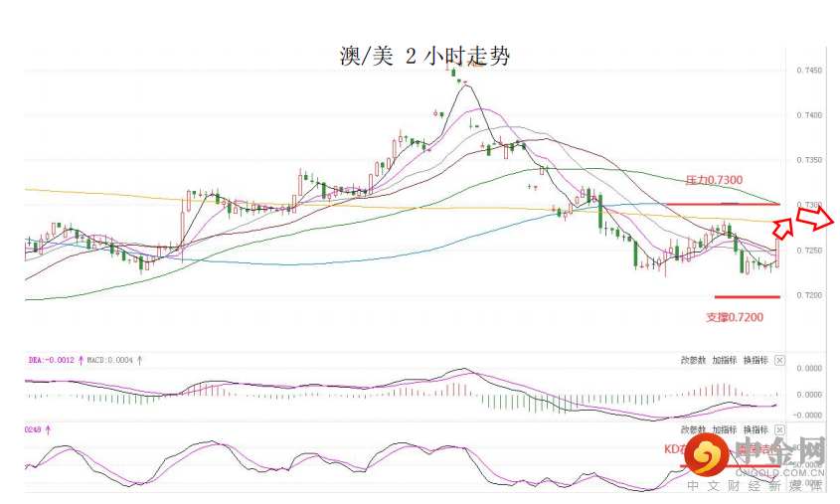Close the MACD indicator panel

[x=779, y=359]
